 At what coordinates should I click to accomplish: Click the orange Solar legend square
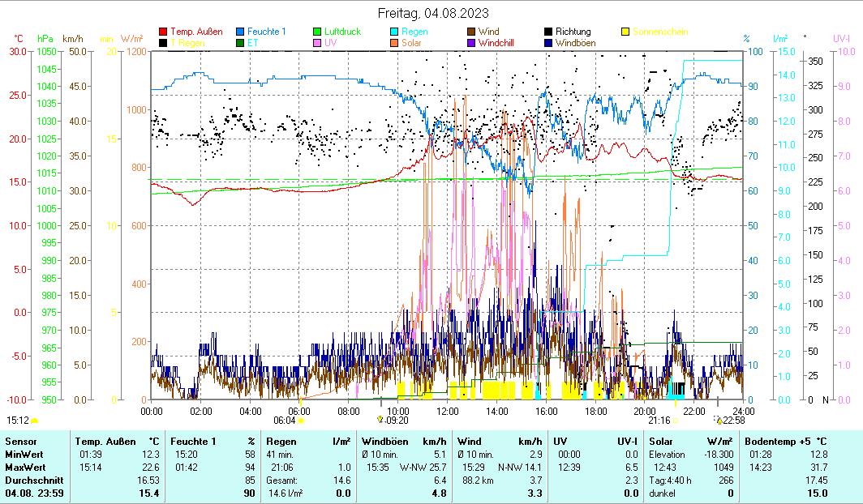394,43
